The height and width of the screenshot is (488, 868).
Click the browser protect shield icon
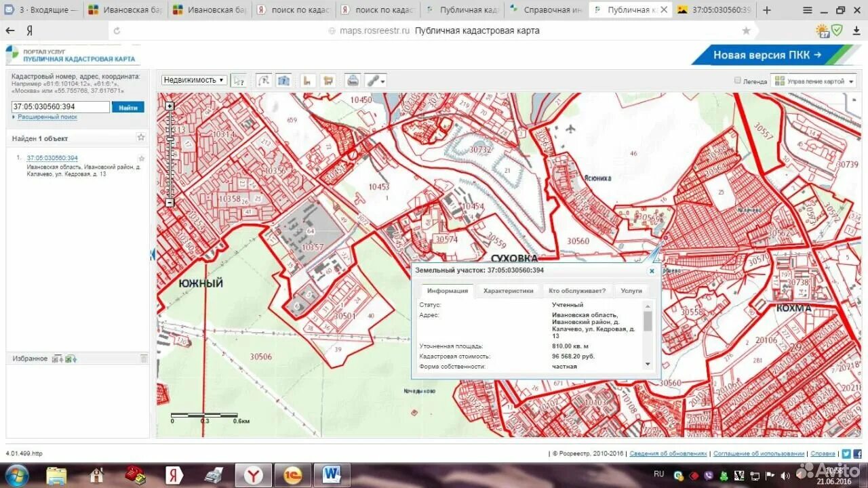coord(837,30)
